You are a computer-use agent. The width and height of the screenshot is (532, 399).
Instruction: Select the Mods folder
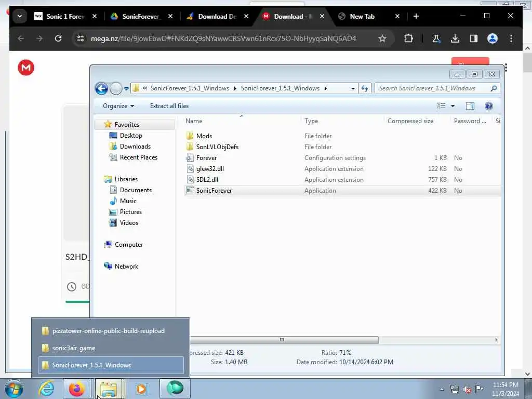tap(204, 136)
